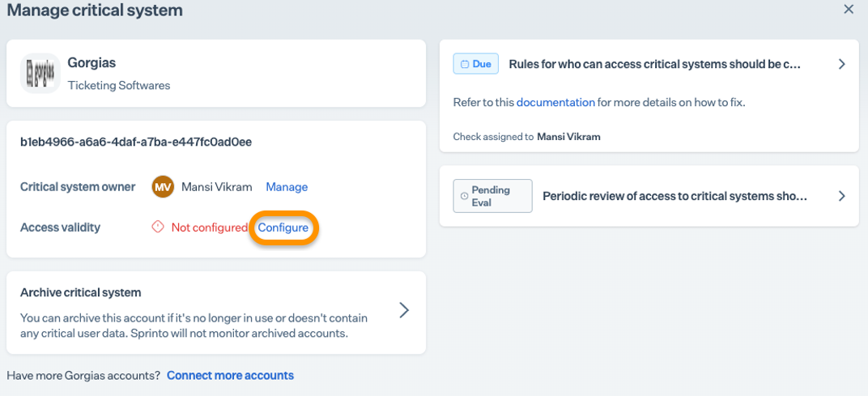This screenshot has width=868, height=396.
Task: Click the Gorgias system name
Action: pyautogui.click(x=91, y=62)
